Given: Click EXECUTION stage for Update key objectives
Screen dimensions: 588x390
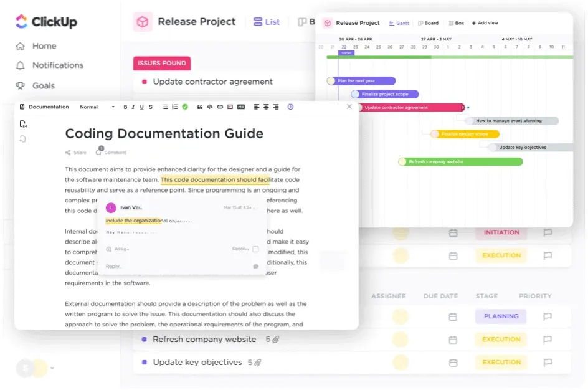Looking at the screenshot, I should pyautogui.click(x=501, y=362).
